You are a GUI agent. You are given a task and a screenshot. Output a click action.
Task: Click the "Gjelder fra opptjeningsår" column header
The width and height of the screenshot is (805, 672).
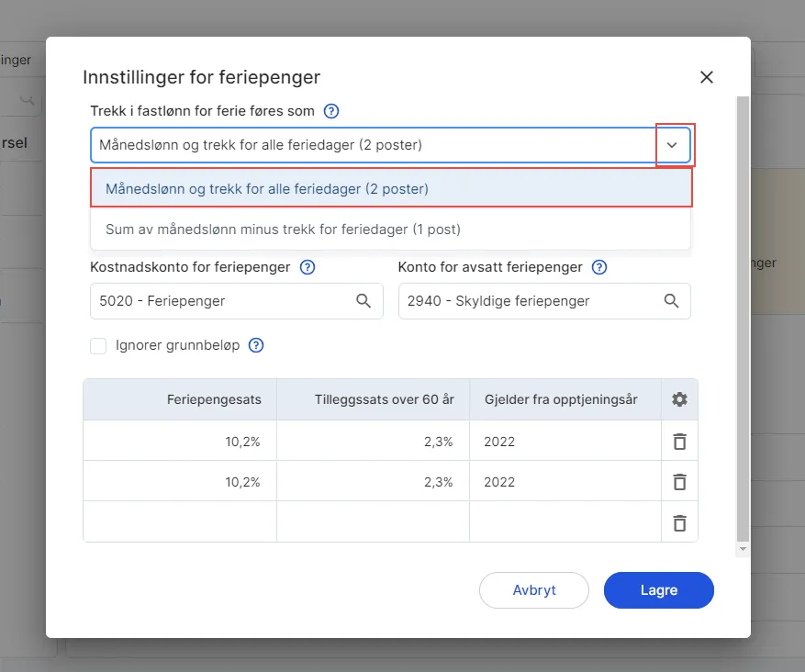click(564, 399)
